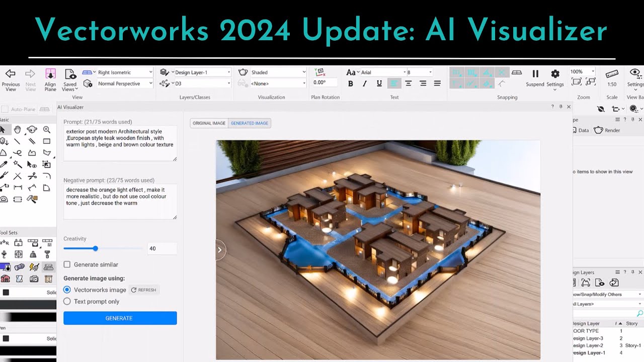Select the camera tool in Tool Sets
Image resolution: width=644 pixels, height=362 pixels.
(34, 279)
